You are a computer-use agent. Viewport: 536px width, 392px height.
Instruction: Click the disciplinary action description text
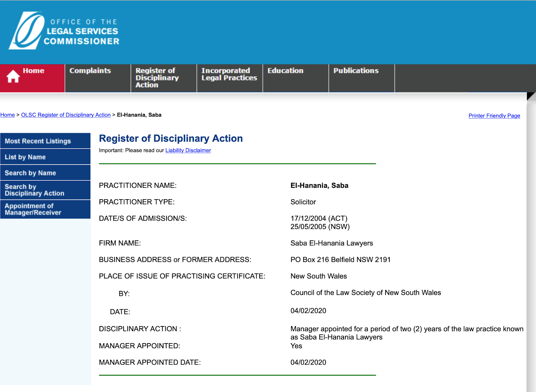[x=407, y=333]
